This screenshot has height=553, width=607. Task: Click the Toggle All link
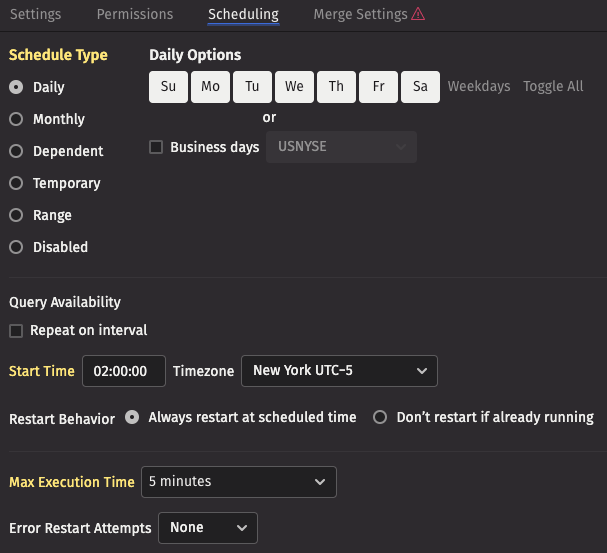coord(553,87)
